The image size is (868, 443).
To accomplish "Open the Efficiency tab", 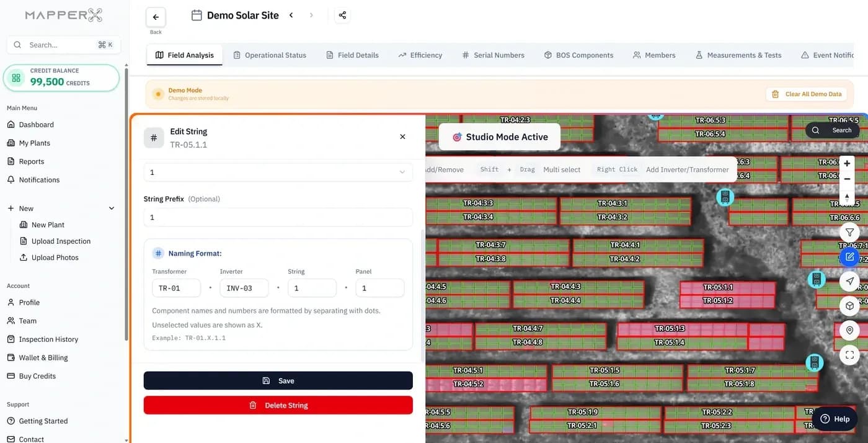I will click(x=420, y=55).
